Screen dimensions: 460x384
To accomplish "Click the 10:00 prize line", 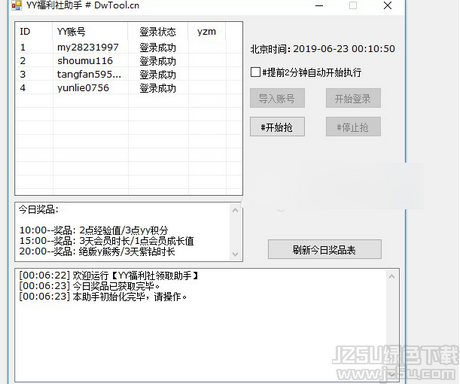I will pyautogui.click(x=94, y=230).
